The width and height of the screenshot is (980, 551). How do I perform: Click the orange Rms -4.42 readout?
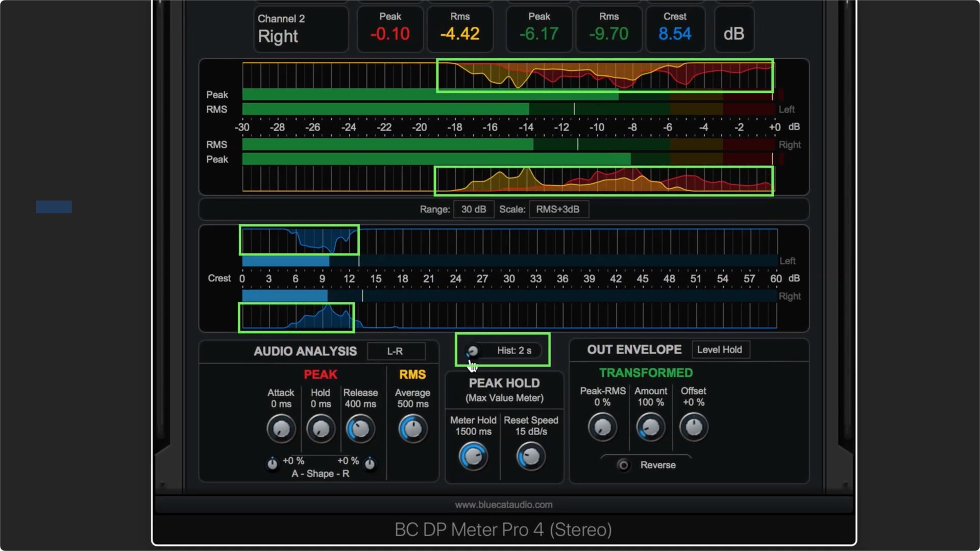(460, 29)
